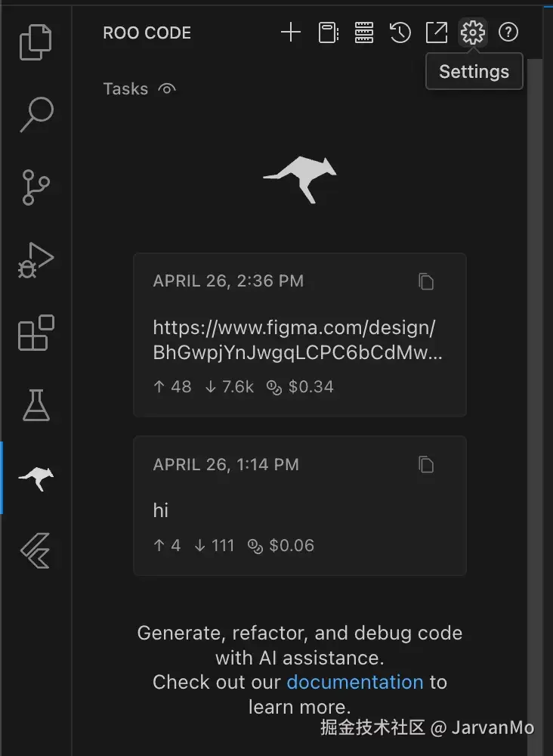Copy the Figma task from 2:36 PM

click(426, 280)
